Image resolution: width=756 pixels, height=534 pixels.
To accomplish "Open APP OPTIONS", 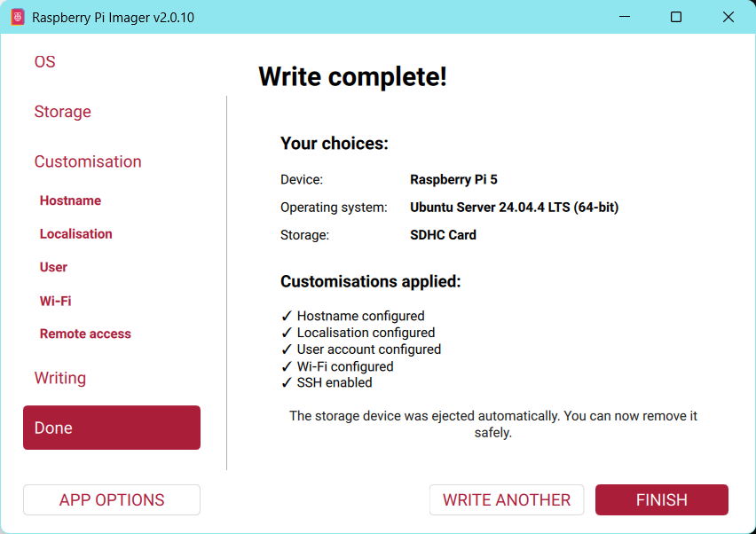I will pos(112,499).
